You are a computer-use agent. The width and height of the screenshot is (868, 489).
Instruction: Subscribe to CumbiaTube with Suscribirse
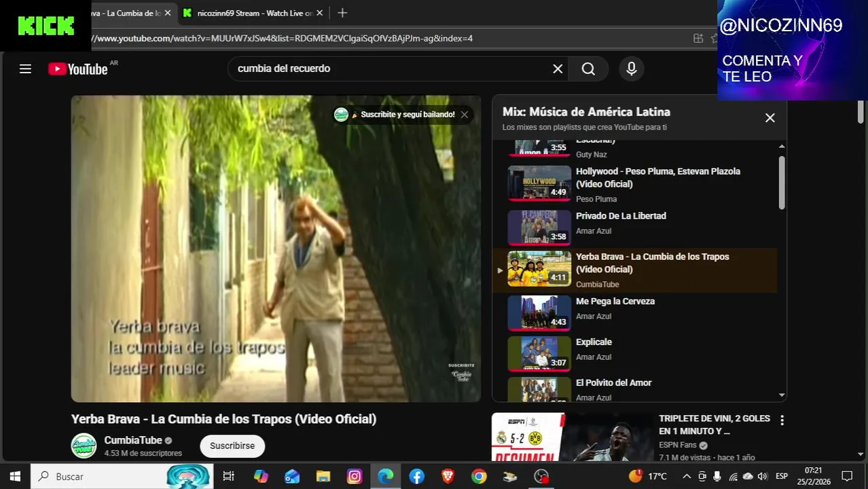click(232, 446)
